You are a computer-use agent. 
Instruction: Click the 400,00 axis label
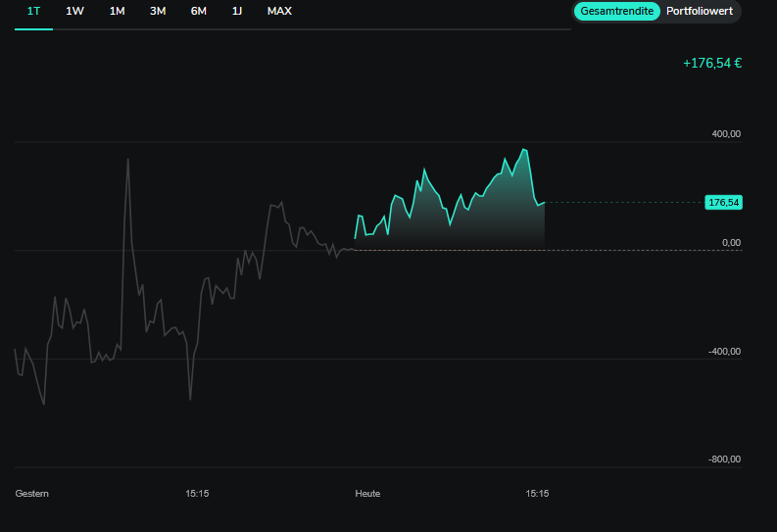tap(726, 134)
